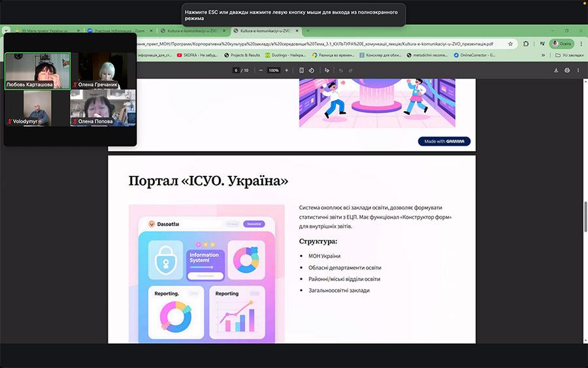
Task: Open the Консилер для обли... bookmark
Action: coord(380,55)
